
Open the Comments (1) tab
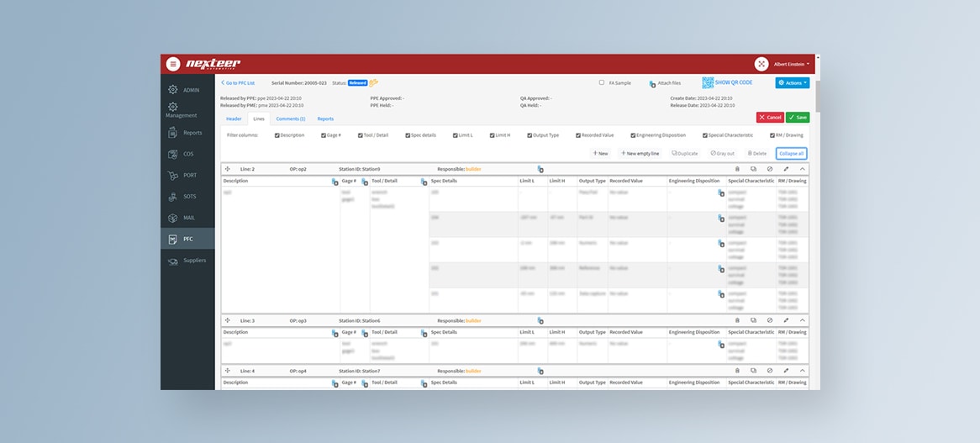pos(291,119)
